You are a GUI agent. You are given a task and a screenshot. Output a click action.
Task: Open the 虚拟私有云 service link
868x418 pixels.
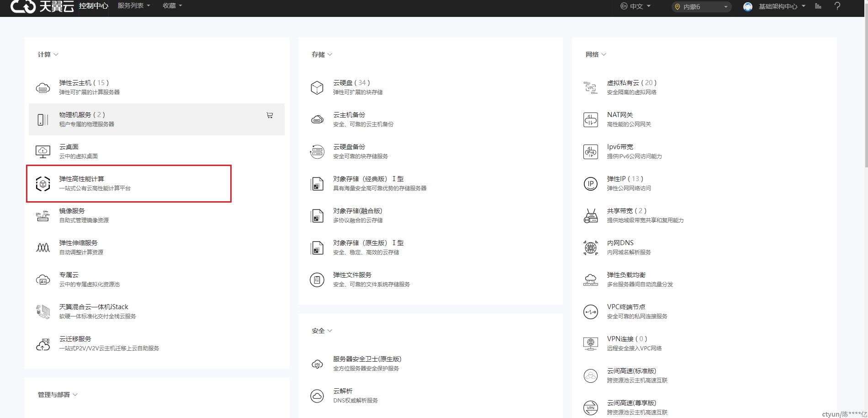pyautogui.click(x=623, y=83)
